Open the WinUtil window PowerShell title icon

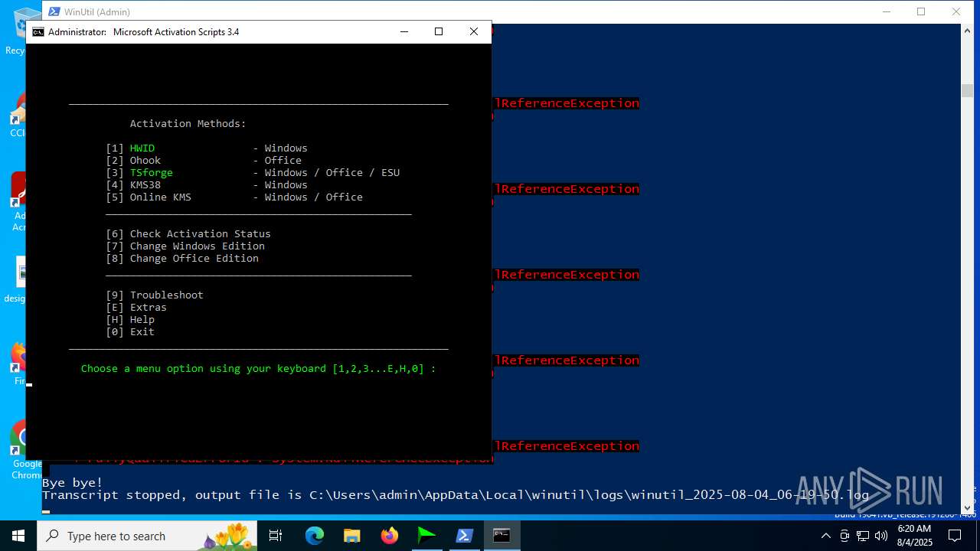(x=54, y=11)
